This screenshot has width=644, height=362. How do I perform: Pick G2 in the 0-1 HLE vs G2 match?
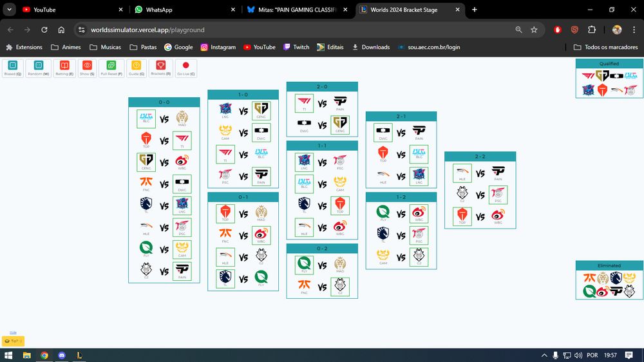tap(261, 257)
